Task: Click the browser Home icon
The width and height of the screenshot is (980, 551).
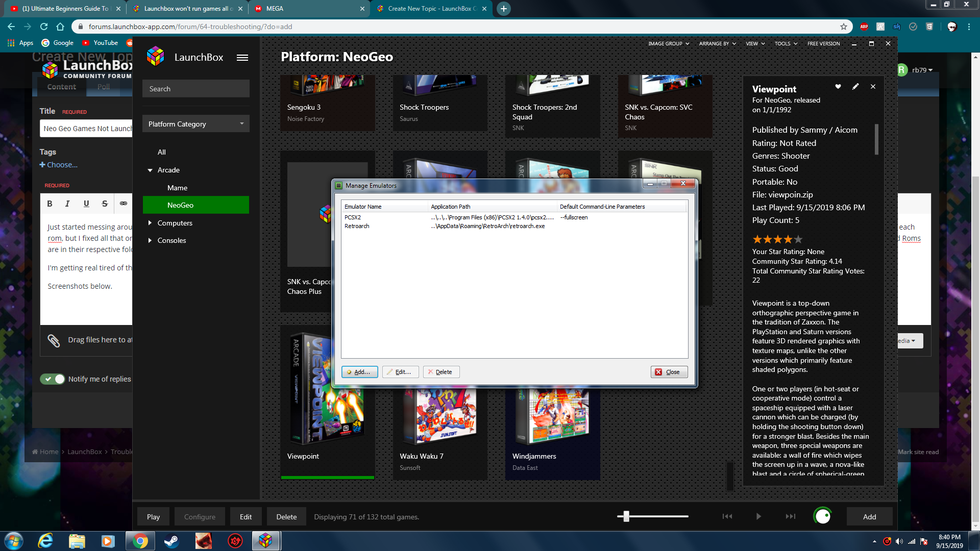Action: point(60,27)
